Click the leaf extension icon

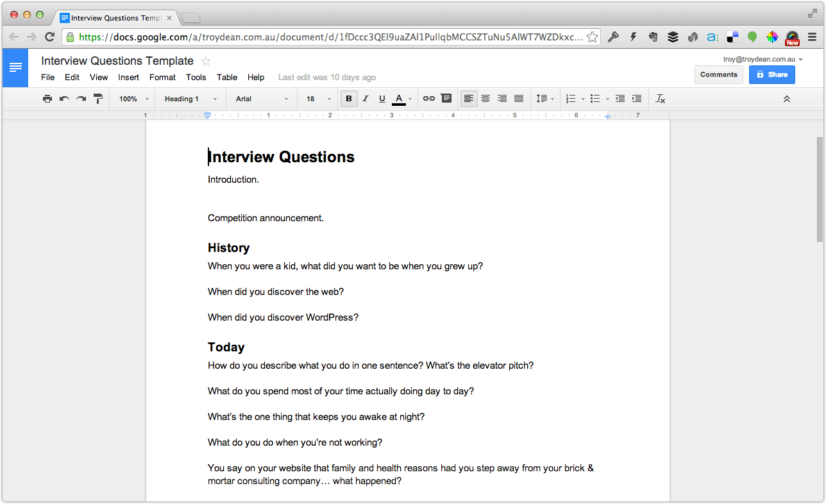click(693, 37)
